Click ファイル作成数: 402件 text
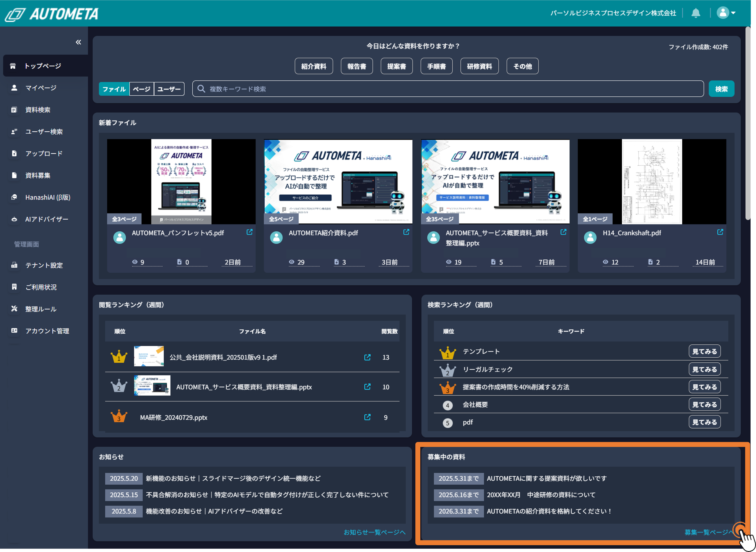 coord(698,47)
